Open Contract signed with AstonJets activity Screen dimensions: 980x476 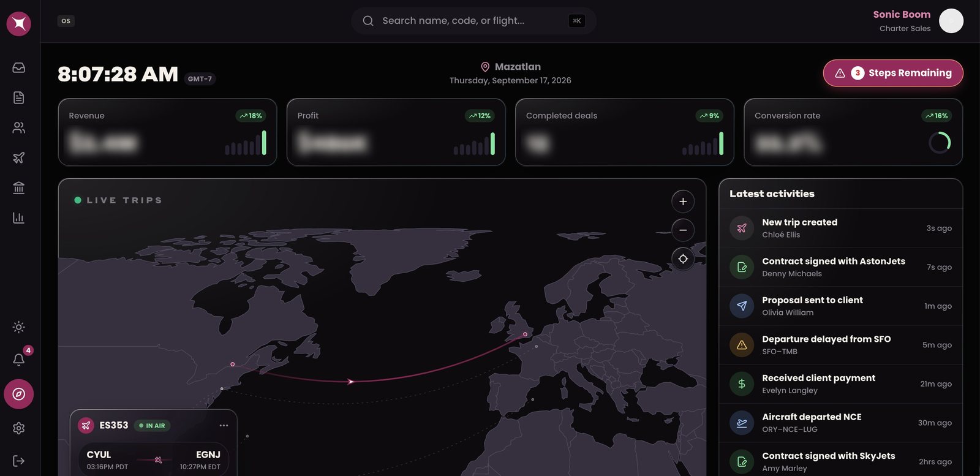pos(840,267)
